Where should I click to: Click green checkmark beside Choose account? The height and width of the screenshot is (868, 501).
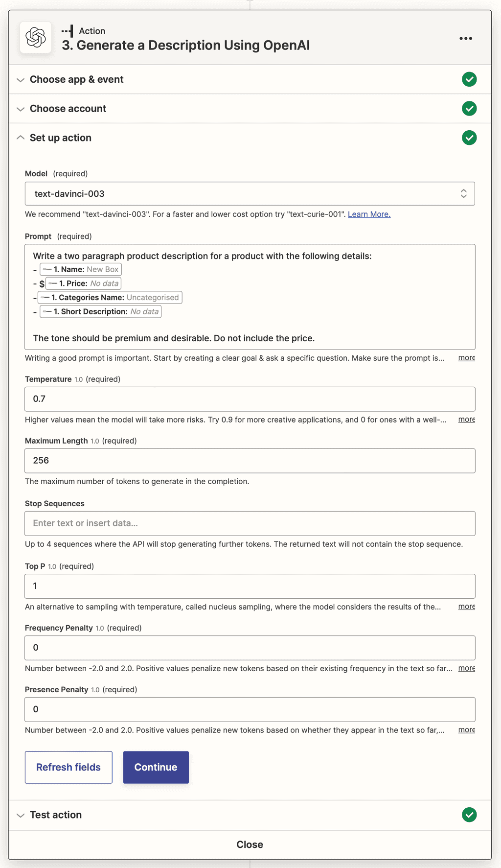point(469,109)
